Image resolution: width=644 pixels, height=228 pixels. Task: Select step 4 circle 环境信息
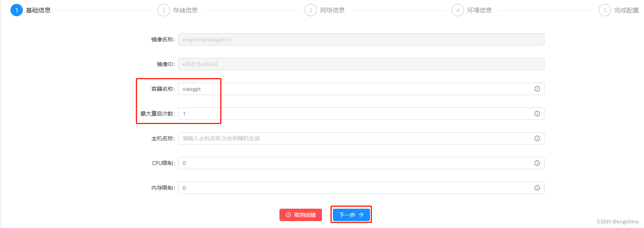coord(458,10)
